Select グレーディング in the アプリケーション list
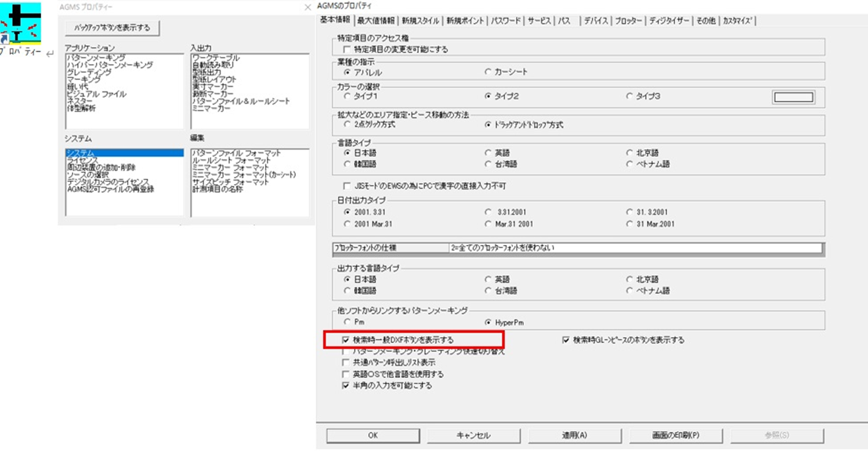Screen dimensions: 868x451 [89, 72]
